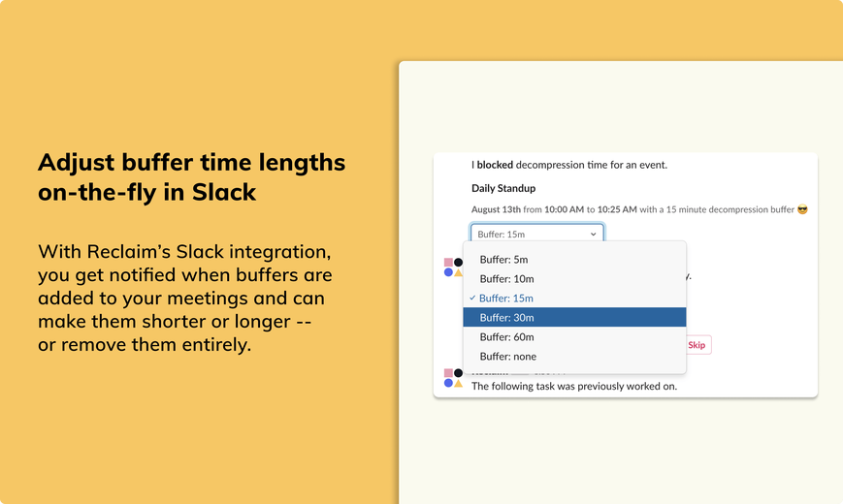Choose 'Buffer: 60m' in the dropdown list
The height and width of the screenshot is (504, 843).
(574, 337)
